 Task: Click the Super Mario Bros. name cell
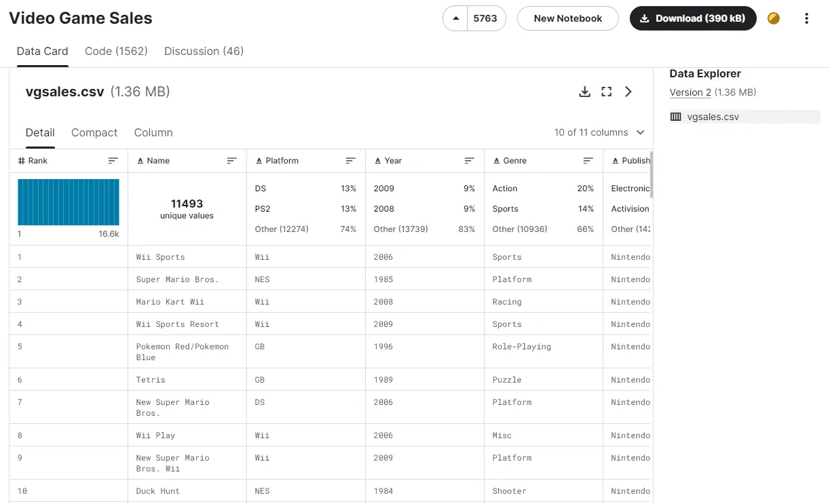point(187,279)
